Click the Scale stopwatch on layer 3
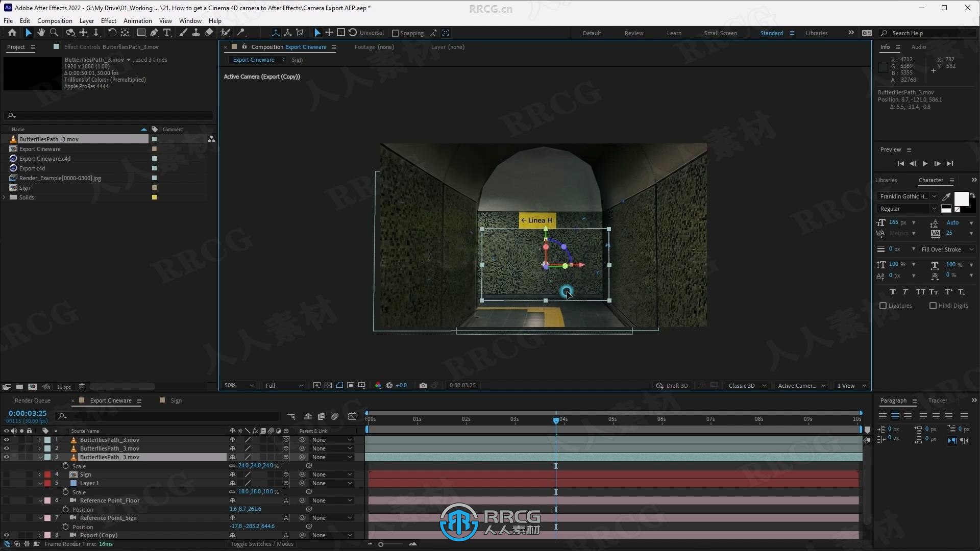This screenshot has width=980, height=551. (x=65, y=466)
